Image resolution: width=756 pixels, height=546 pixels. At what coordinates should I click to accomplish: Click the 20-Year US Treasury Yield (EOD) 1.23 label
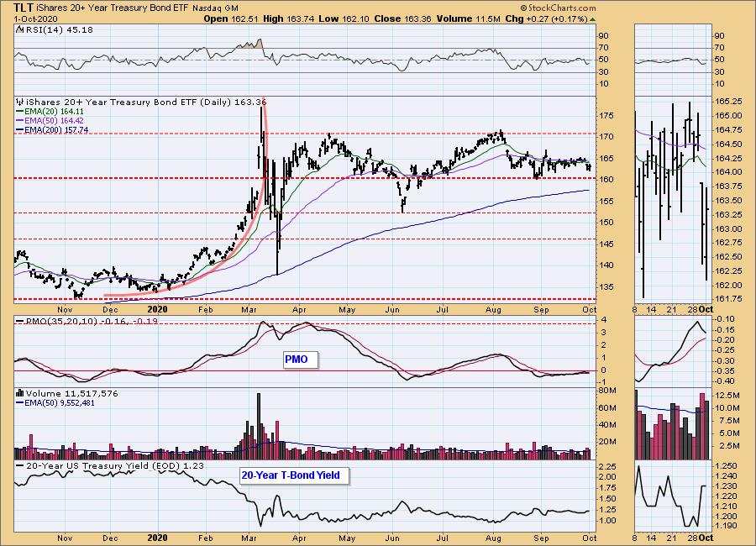[x=115, y=466]
